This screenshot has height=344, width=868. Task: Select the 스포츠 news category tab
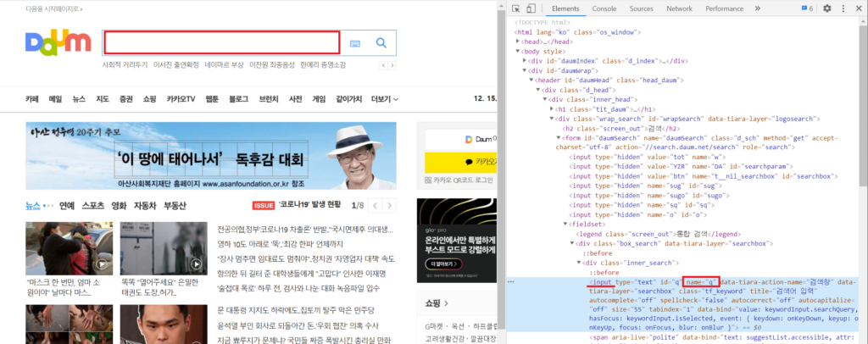[x=93, y=206]
